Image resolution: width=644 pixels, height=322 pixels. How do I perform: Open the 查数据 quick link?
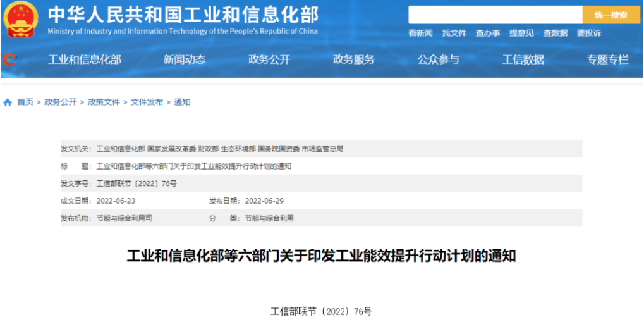coord(555,33)
